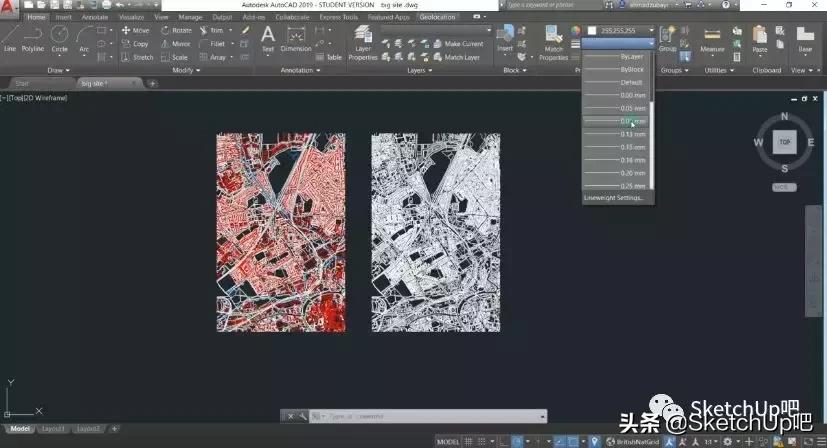The image size is (827, 448).
Task: Click Lineweight Settings link
Action: pos(614,198)
